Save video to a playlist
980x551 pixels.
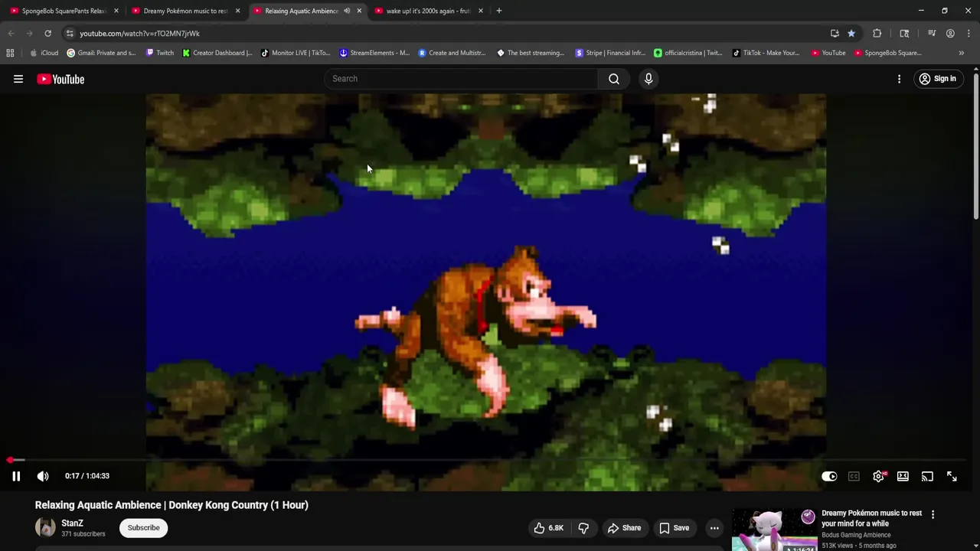pyautogui.click(x=673, y=528)
